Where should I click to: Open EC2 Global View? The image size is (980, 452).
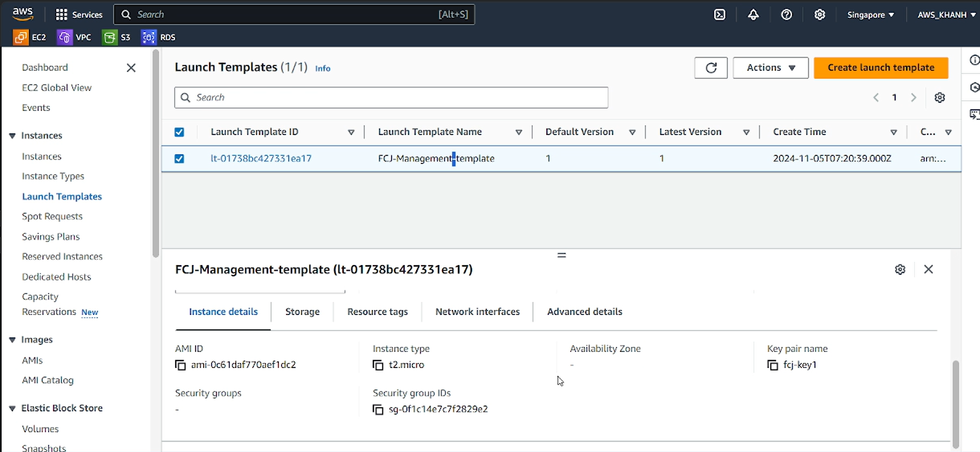pos(57,88)
